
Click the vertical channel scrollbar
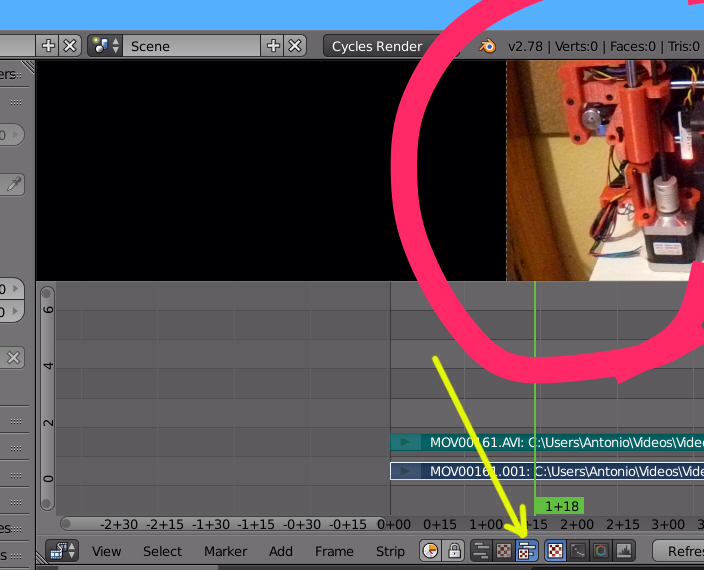pos(48,398)
